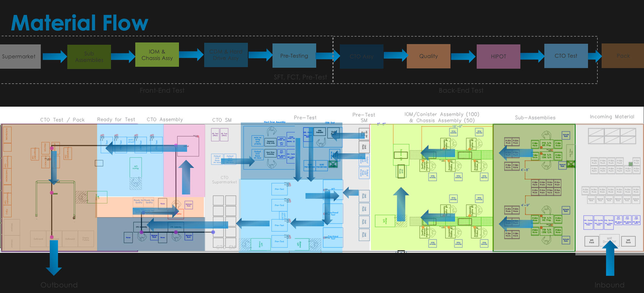This screenshot has width=644, height=293.
Task: Click the large blue Outbound arrow
Action: [x=54, y=257]
